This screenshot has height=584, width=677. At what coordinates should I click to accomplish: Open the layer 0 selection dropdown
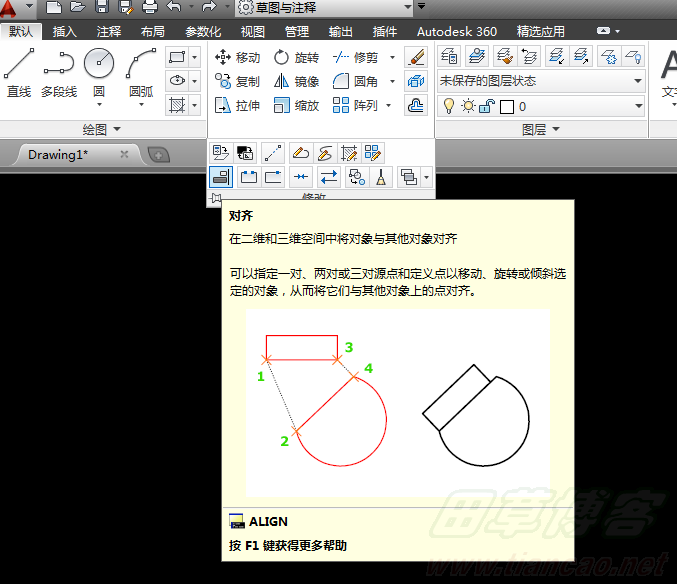pos(639,106)
